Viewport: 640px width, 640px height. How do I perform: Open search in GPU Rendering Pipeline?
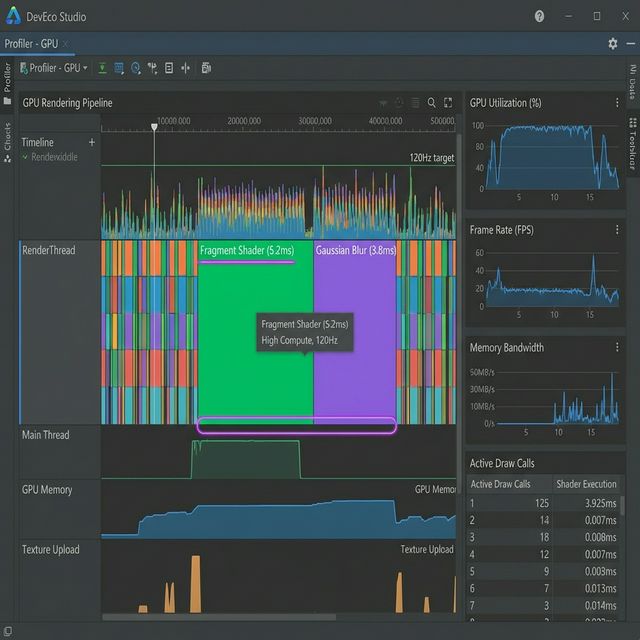tap(431, 102)
